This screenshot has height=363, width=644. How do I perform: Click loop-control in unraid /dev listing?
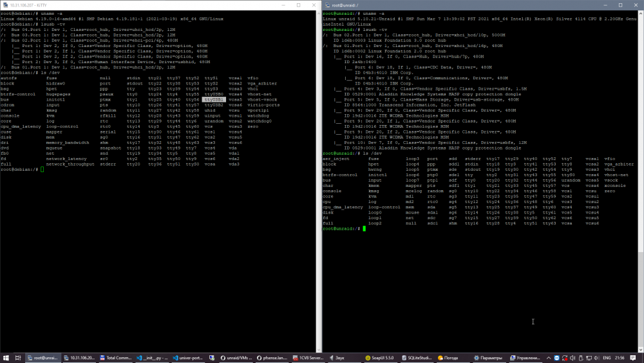click(384, 207)
